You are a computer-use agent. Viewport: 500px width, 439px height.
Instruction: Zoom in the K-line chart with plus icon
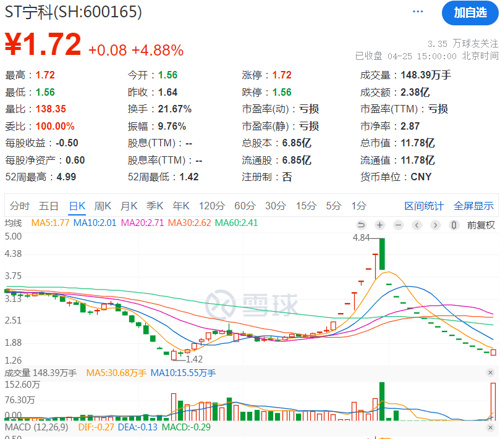coord(380,225)
